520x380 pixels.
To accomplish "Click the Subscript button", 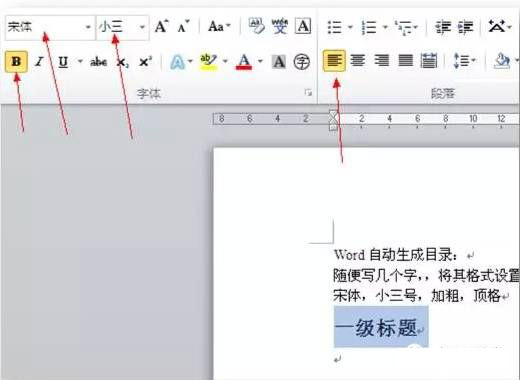I will [123, 62].
